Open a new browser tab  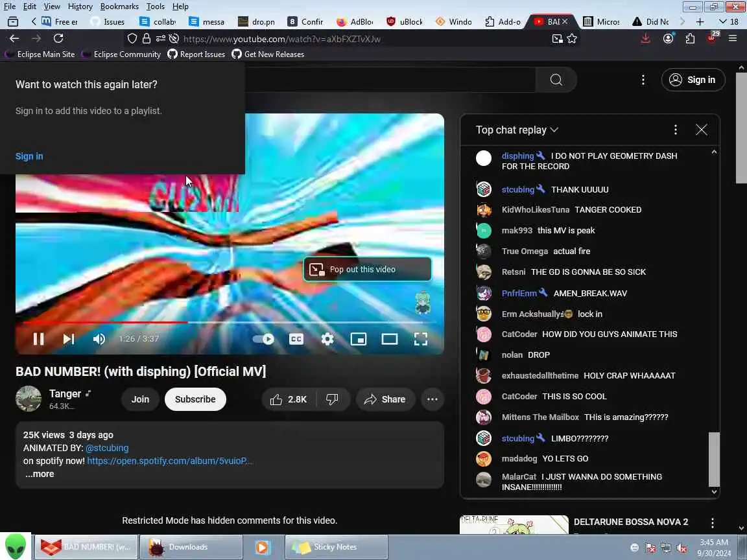click(x=700, y=22)
